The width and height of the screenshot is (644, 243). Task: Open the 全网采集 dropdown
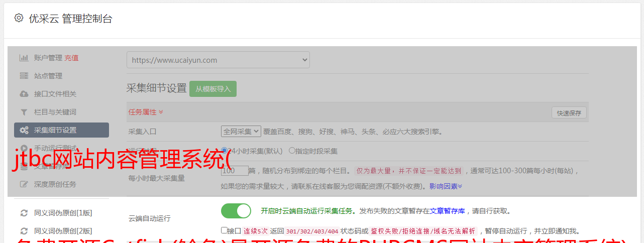point(241,131)
